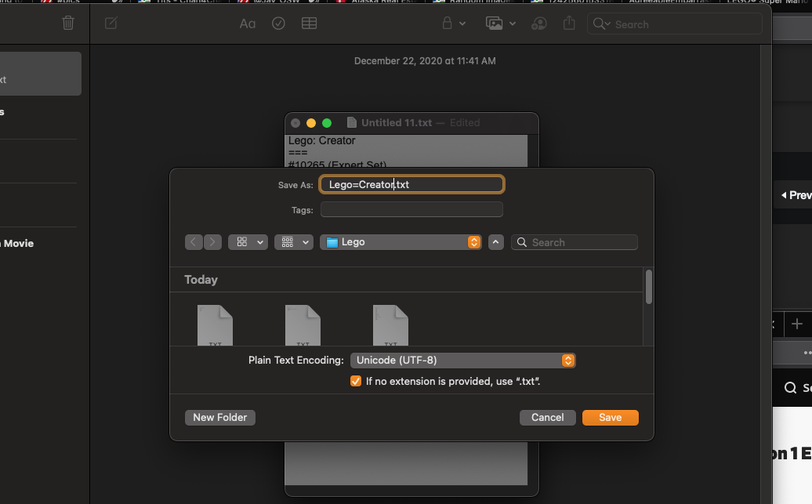Click the Today section header
The image size is (812, 504).
coord(201,280)
